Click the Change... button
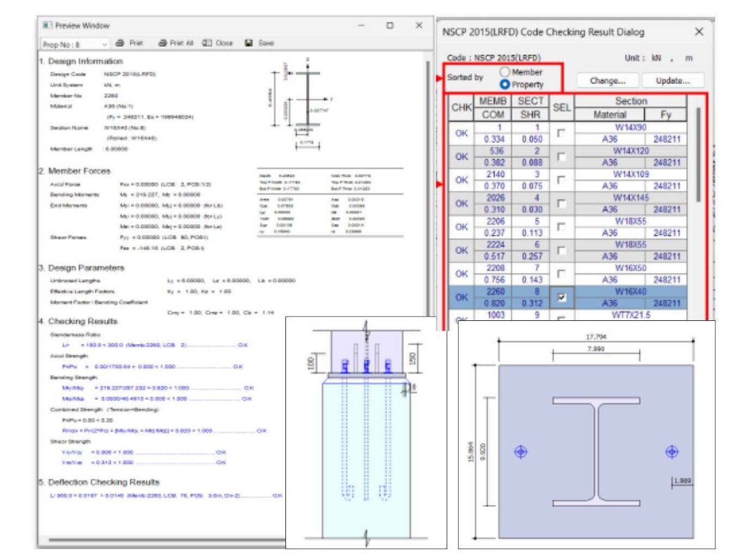Image resolution: width=749 pixels, height=560 pixels. 607,81
